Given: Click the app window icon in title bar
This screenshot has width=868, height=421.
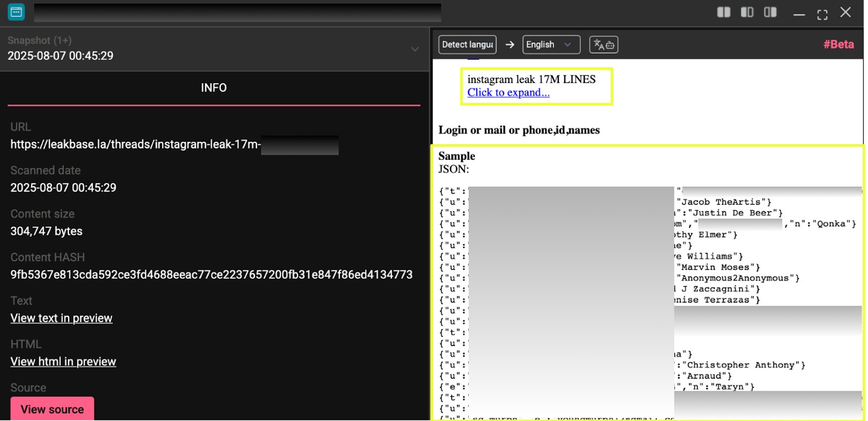Looking at the screenshot, I should (x=16, y=12).
